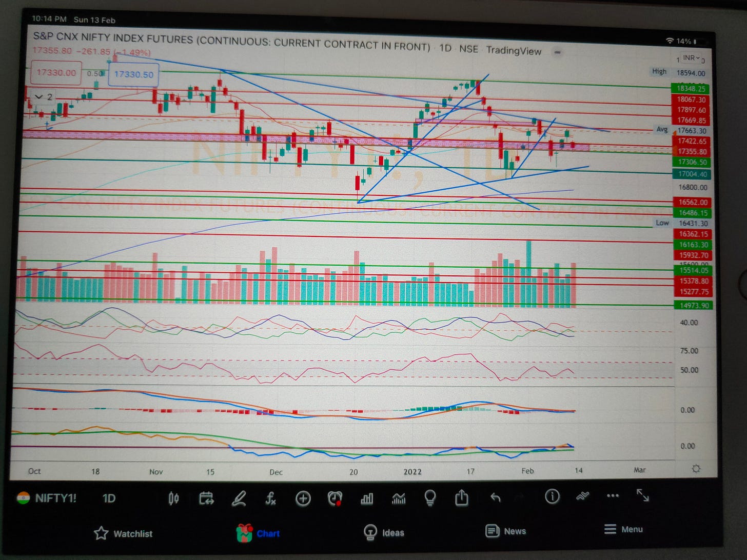Viewport: 747px width, 560px height.
Task: Open chart settings gear on time axis
Action: tap(696, 469)
